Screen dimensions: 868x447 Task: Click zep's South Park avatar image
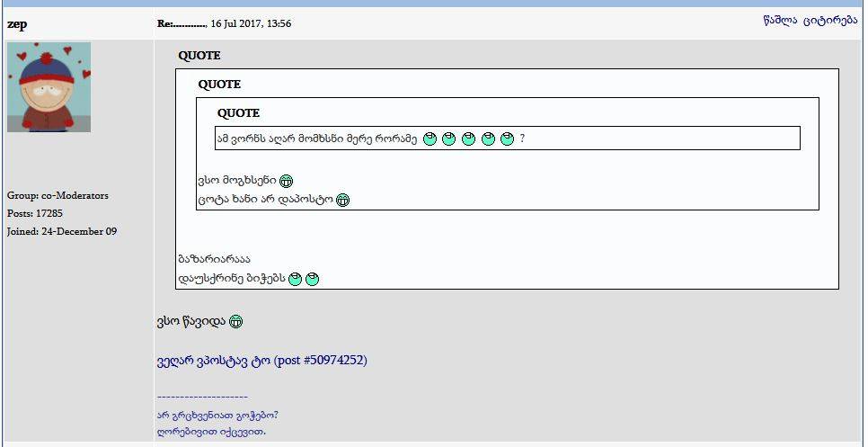tap(49, 87)
